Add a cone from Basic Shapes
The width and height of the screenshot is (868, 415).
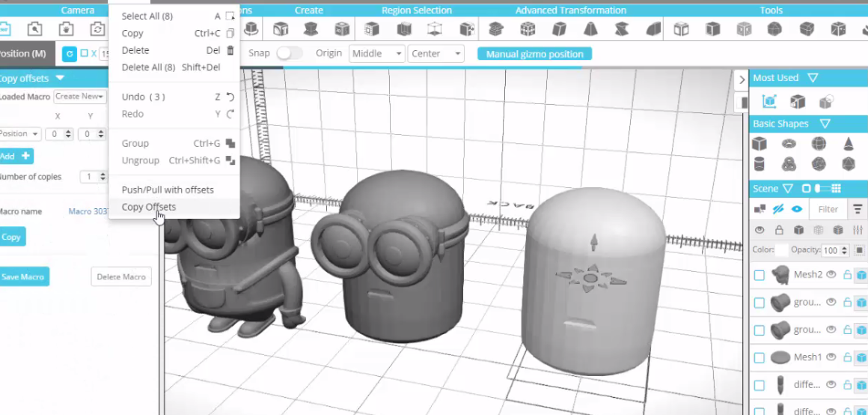pyautogui.click(x=848, y=144)
